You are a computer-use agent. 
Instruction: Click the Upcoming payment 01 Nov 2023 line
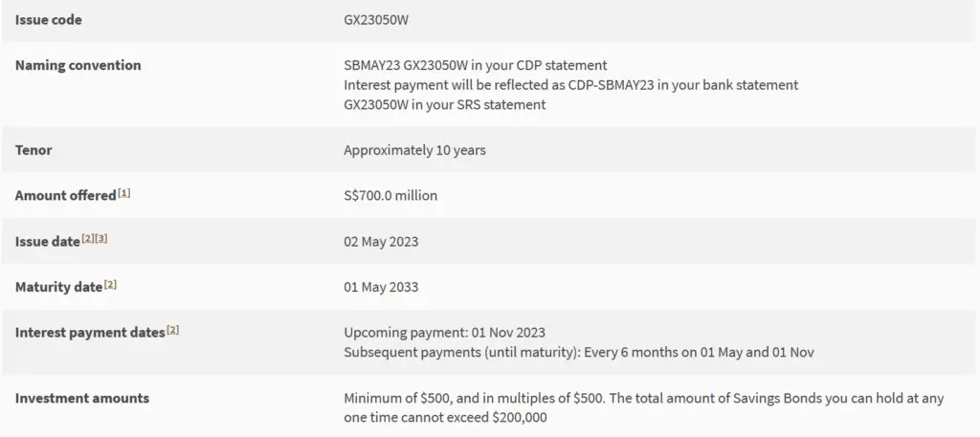point(444,332)
